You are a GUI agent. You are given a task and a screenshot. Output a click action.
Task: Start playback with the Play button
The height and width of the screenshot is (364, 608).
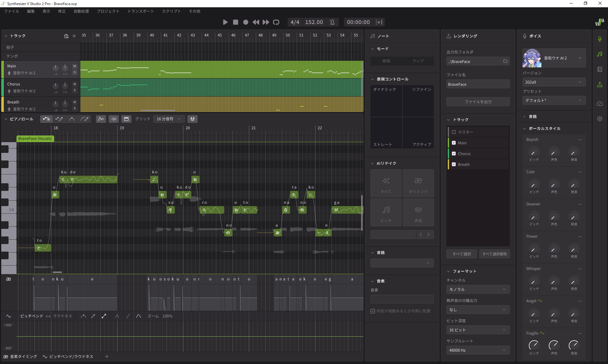click(225, 22)
